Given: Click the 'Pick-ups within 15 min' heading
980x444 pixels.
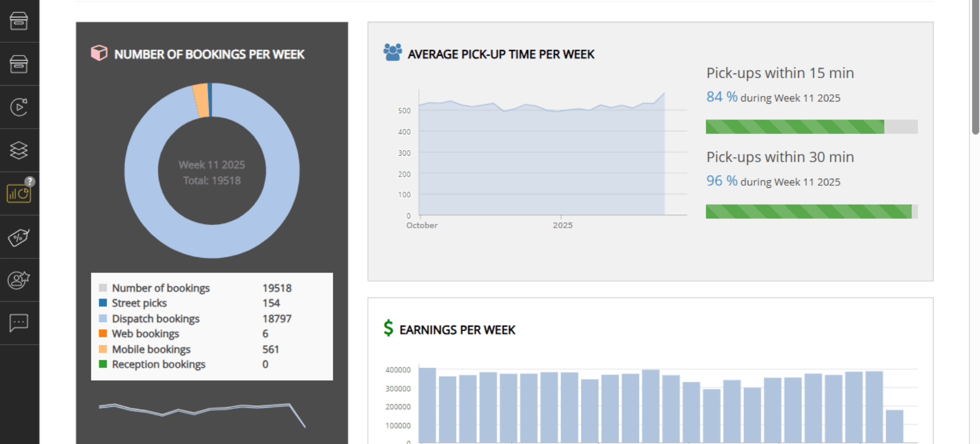Looking at the screenshot, I should (780, 73).
